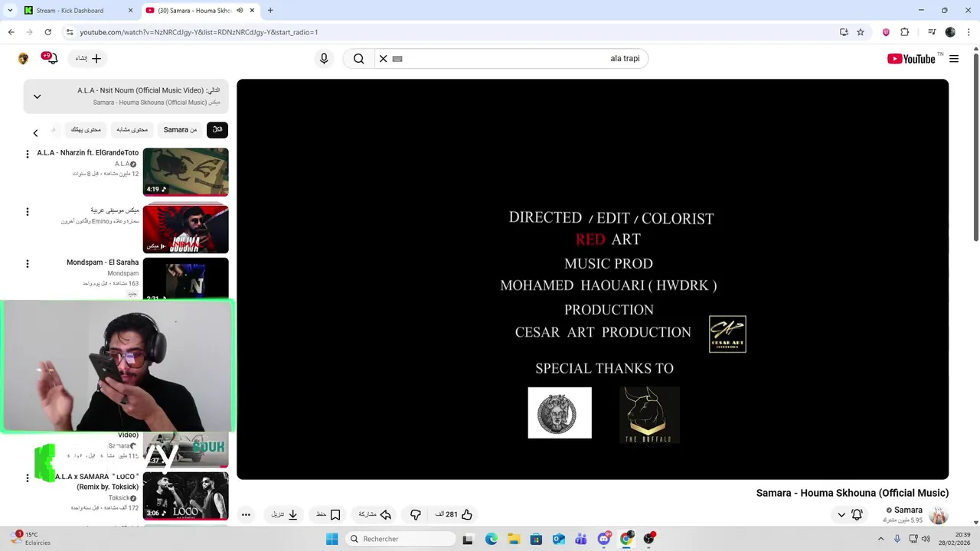Reload the page in Chrome
The image size is (980, 551).
(x=47, y=32)
